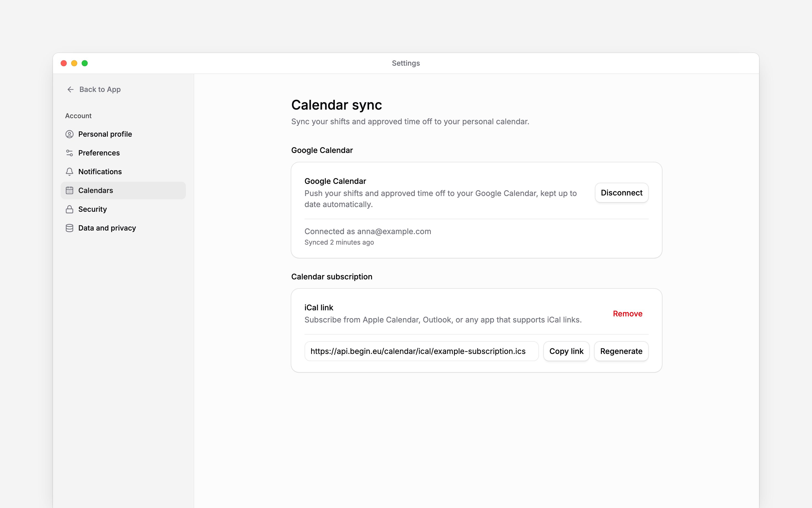Image resolution: width=812 pixels, height=508 pixels.
Task: Click the Notifications bell icon
Action: [x=70, y=172]
